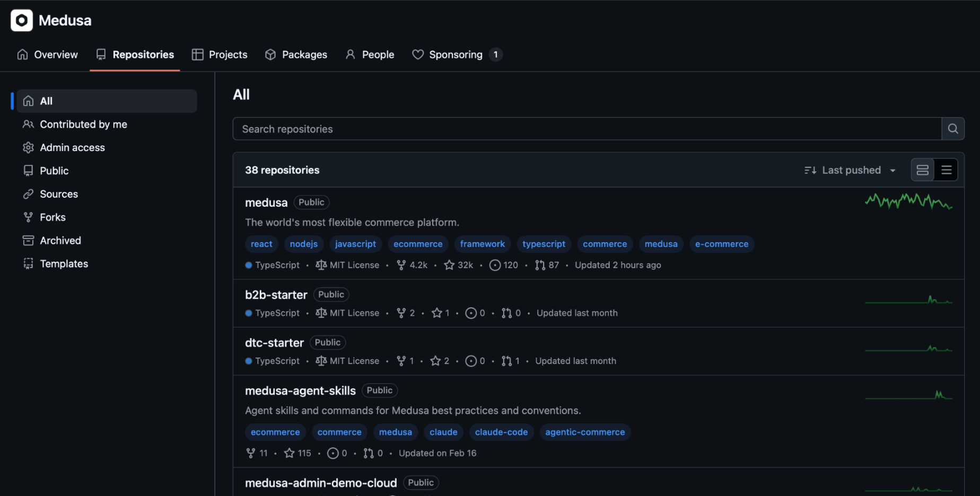Screen dimensions: 980x496
Task: Show Forks in the sidebar filter
Action: click(52, 217)
